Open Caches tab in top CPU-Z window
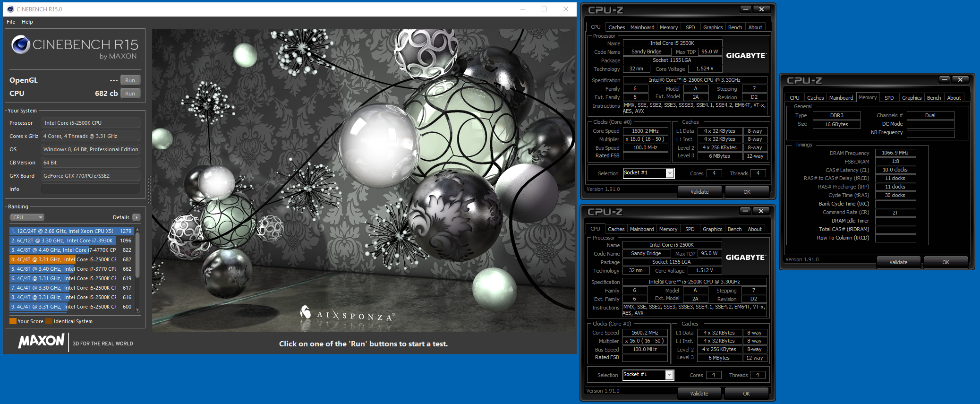This screenshot has height=404, width=980. tap(616, 27)
